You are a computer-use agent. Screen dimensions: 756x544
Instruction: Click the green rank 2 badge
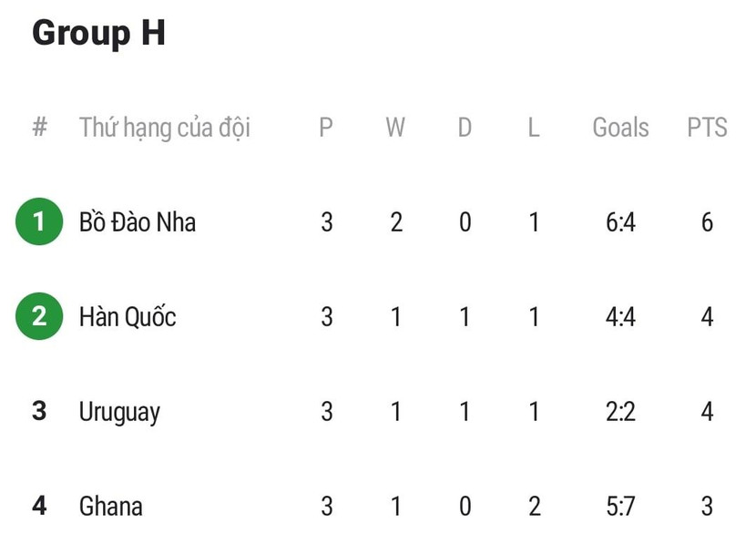coord(39,317)
